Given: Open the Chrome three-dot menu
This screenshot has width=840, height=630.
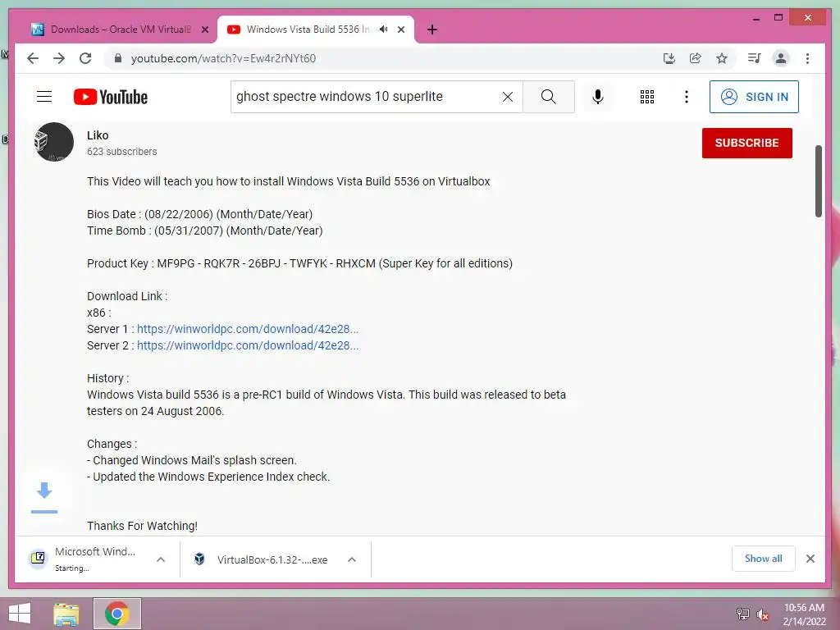Looking at the screenshot, I should [807, 58].
